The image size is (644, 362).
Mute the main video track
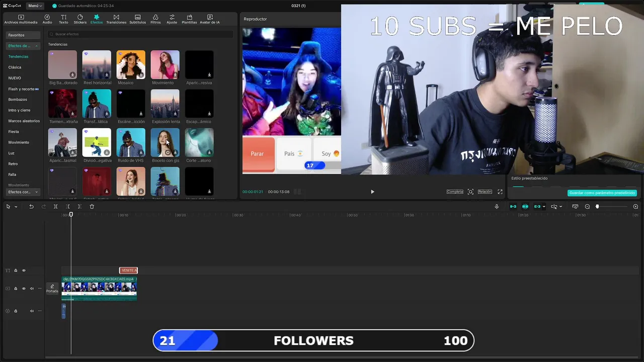coord(32,289)
